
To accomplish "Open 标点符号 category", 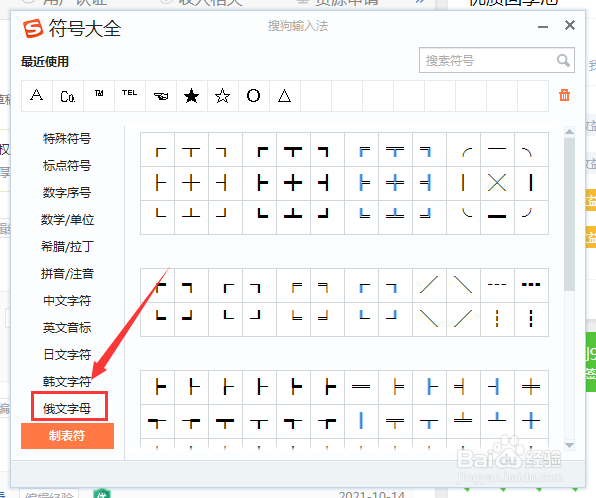I will coord(67,166).
